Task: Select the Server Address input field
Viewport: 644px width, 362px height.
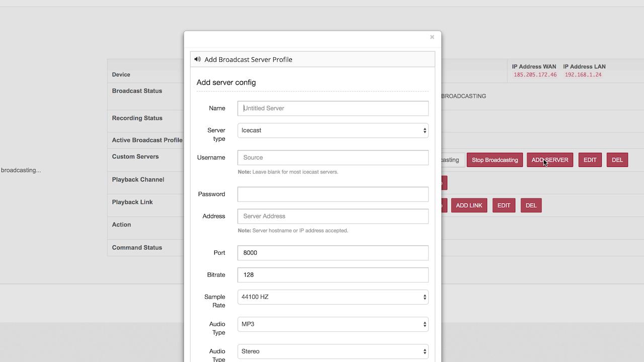Action: pos(333,216)
